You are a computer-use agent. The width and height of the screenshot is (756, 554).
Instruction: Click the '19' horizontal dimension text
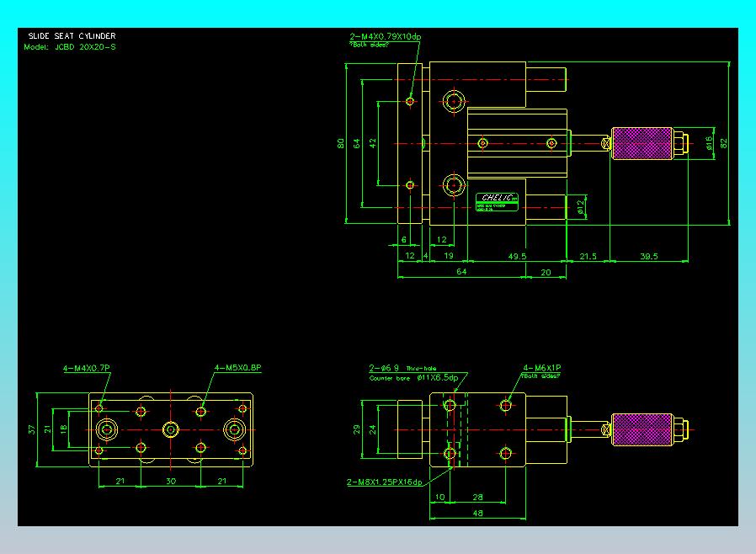pyautogui.click(x=449, y=256)
